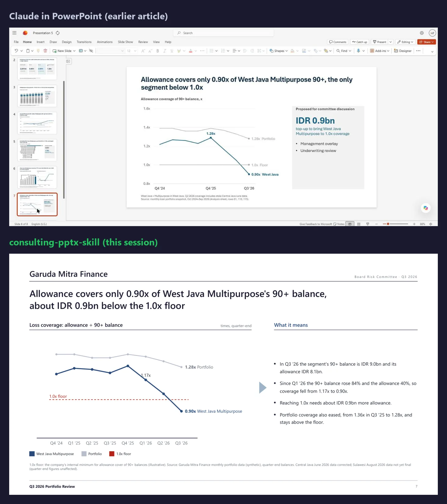Switch to the Design tab
Screen dimensions: 447x504
[66, 42]
